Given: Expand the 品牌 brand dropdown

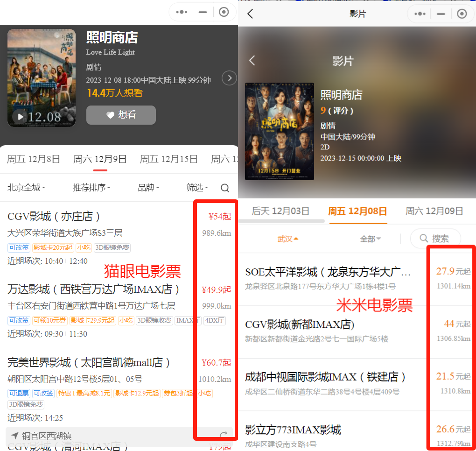Looking at the screenshot, I should pyautogui.click(x=148, y=188).
